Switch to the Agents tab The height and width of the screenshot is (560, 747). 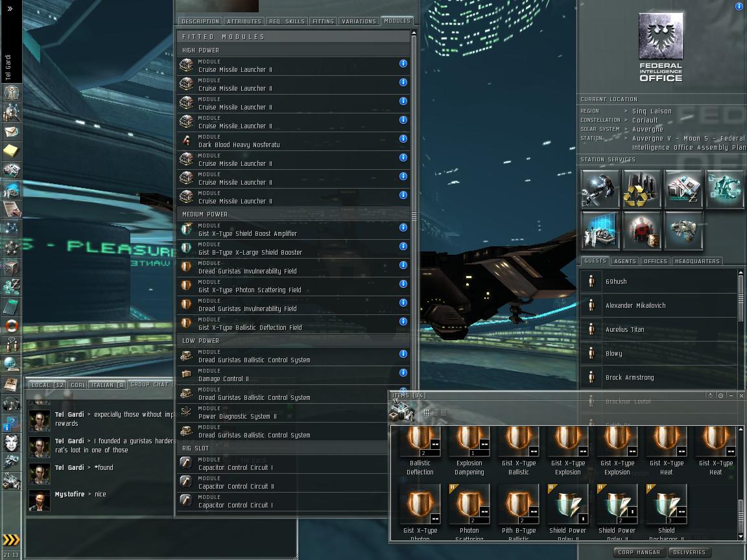pyautogui.click(x=625, y=261)
